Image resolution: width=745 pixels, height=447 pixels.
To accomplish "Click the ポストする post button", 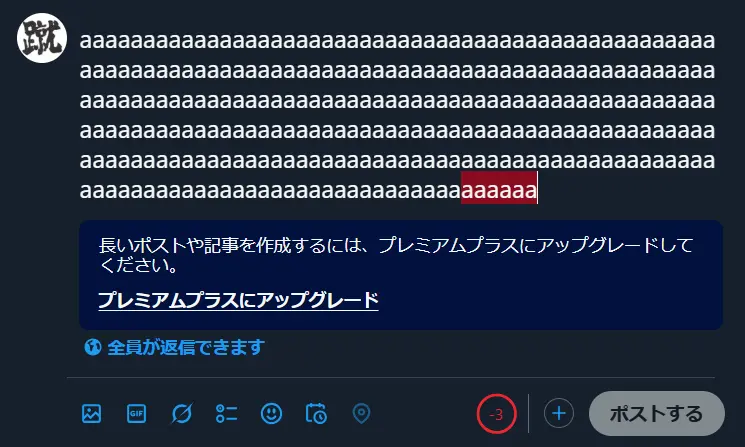I will click(657, 413).
